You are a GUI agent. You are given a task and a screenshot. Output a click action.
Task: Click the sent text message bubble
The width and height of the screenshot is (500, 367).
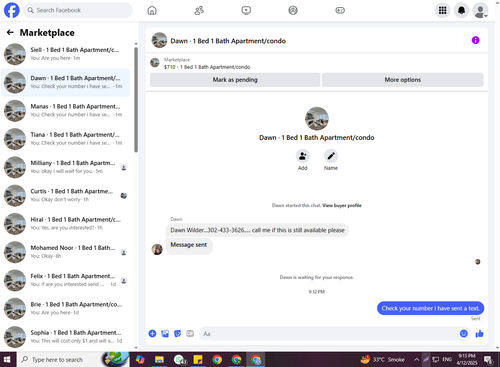point(430,308)
